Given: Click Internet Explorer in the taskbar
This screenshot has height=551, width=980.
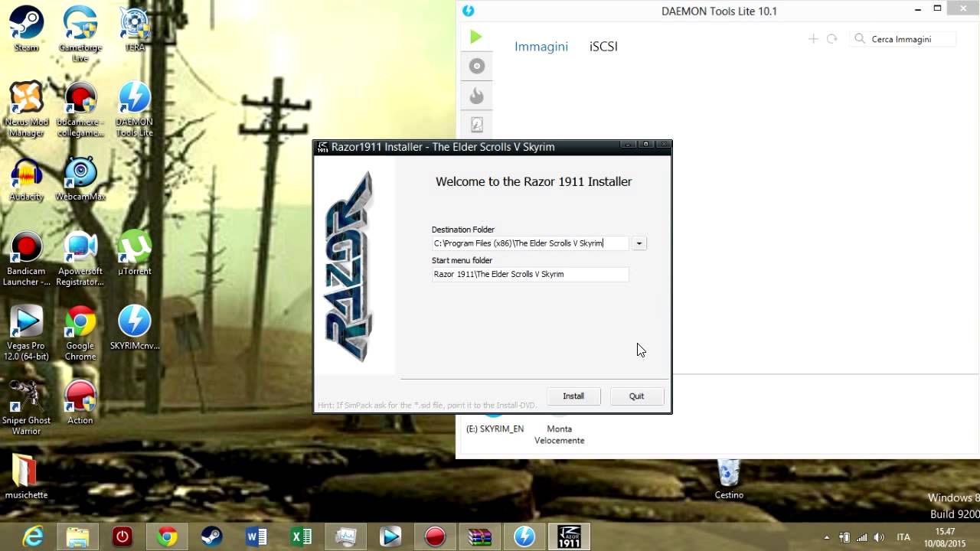Looking at the screenshot, I should tap(33, 536).
